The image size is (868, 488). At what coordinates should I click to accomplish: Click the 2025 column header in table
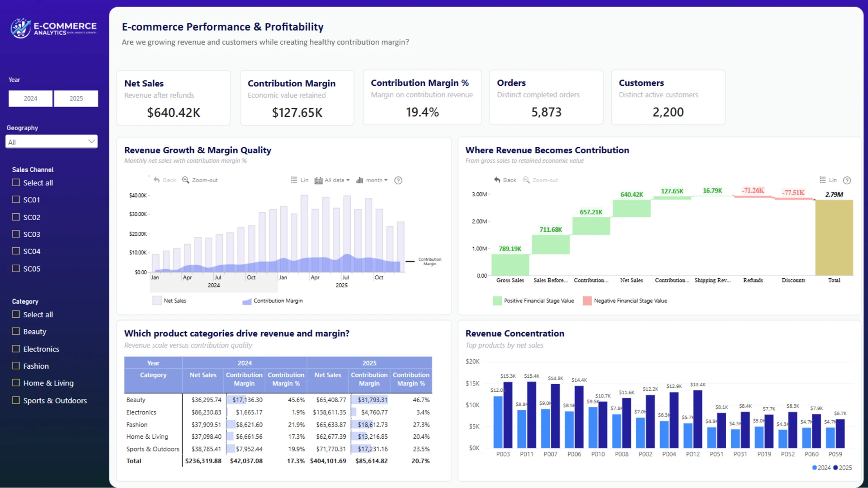(x=369, y=363)
